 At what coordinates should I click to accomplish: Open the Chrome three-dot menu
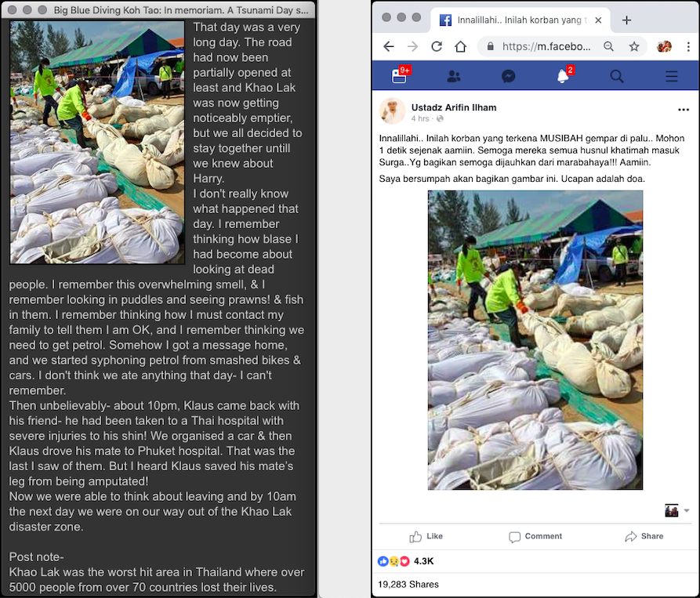point(687,46)
